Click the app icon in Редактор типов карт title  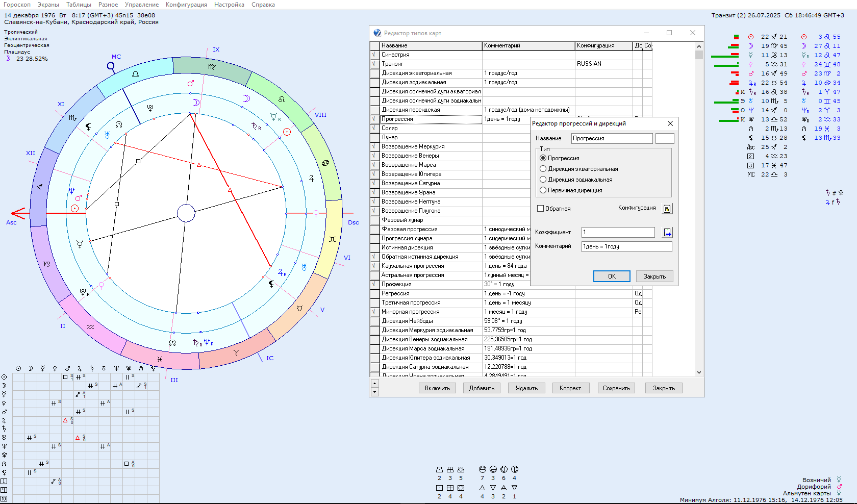point(377,33)
